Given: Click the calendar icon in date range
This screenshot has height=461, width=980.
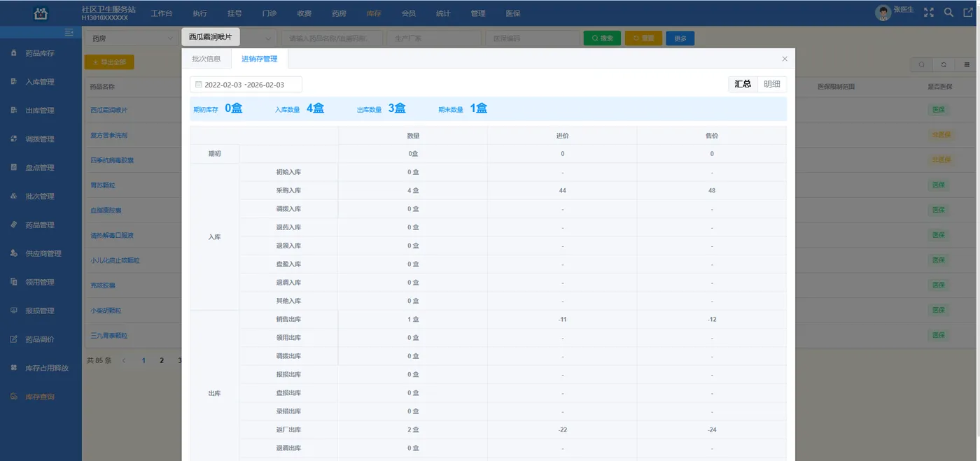Looking at the screenshot, I should tap(198, 85).
